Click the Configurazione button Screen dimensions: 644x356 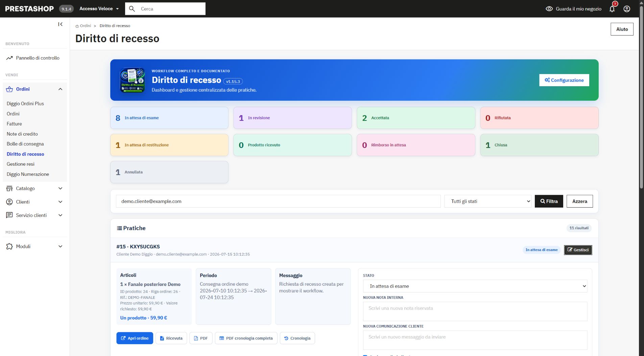[x=564, y=80]
